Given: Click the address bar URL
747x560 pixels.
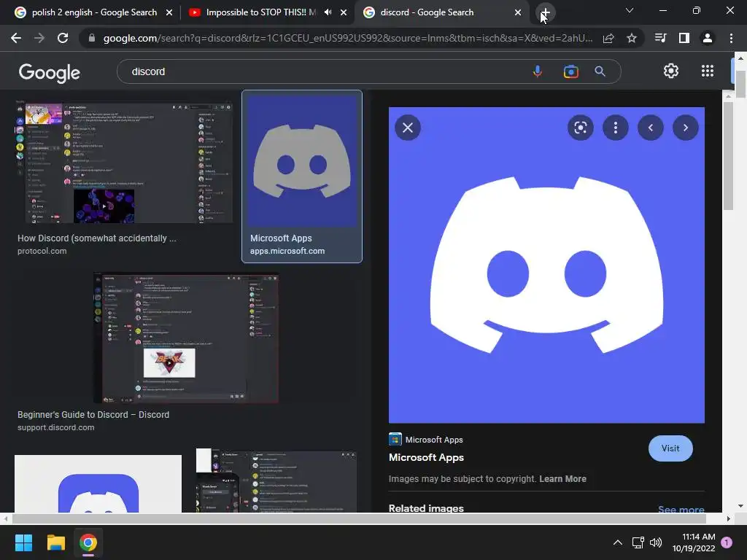Looking at the screenshot, I should click(348, 38).
